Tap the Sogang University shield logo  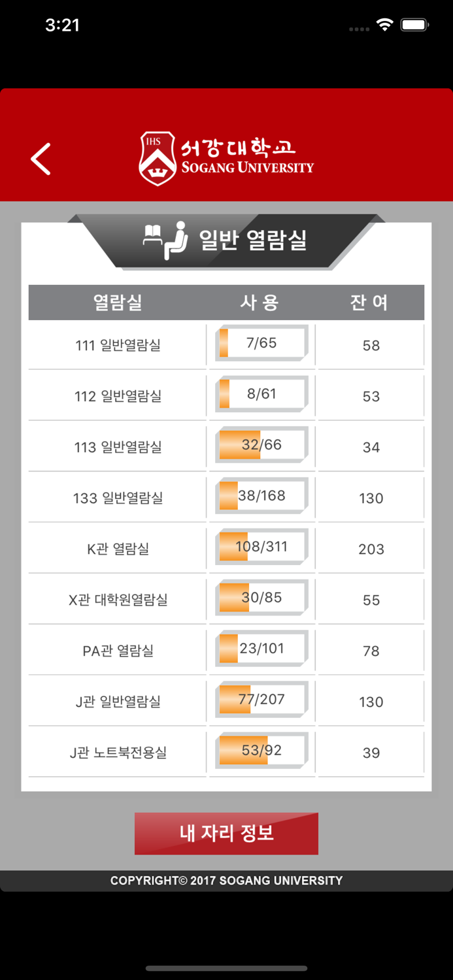click(x=157, y=158)
